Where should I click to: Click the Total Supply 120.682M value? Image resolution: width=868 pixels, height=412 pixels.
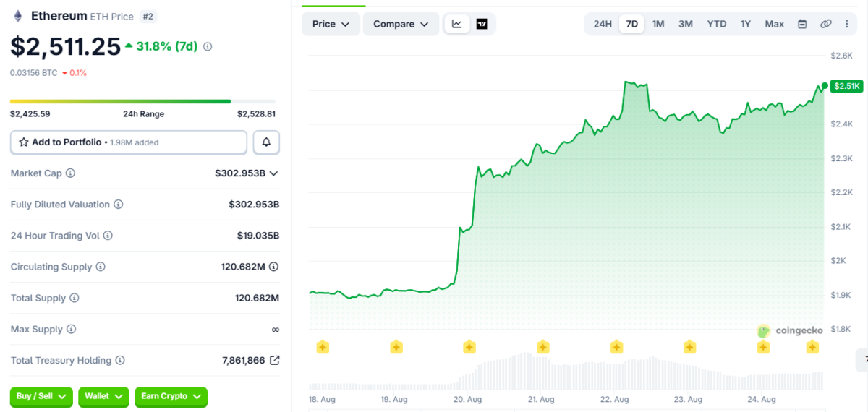(258, 298)
